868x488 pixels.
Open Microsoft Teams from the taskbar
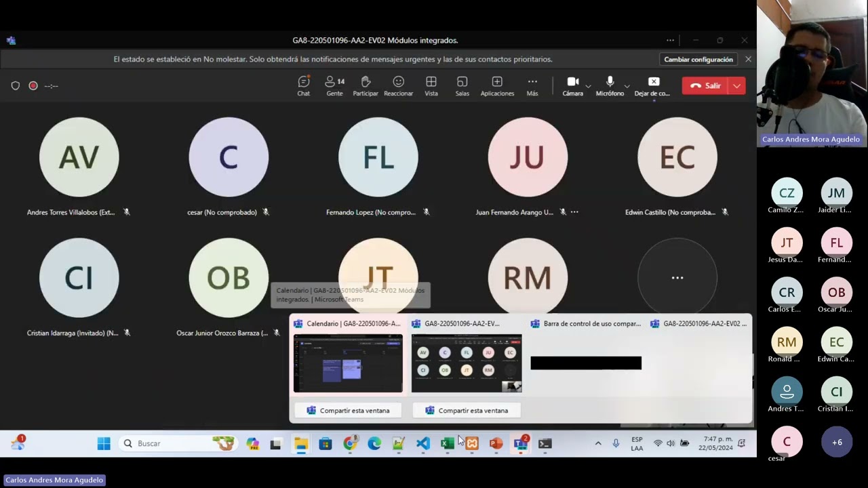click(521, 444)
